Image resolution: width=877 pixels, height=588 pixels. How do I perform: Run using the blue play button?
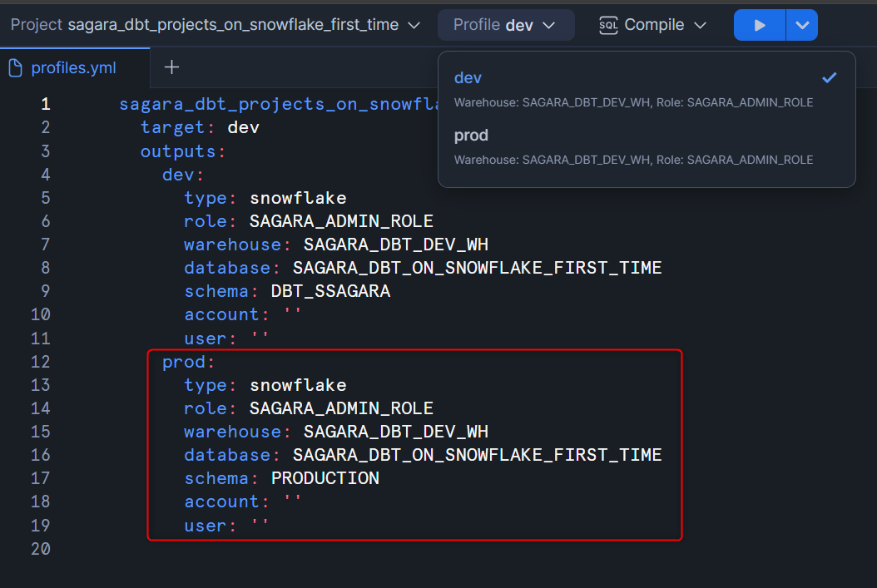coord(760,25)
